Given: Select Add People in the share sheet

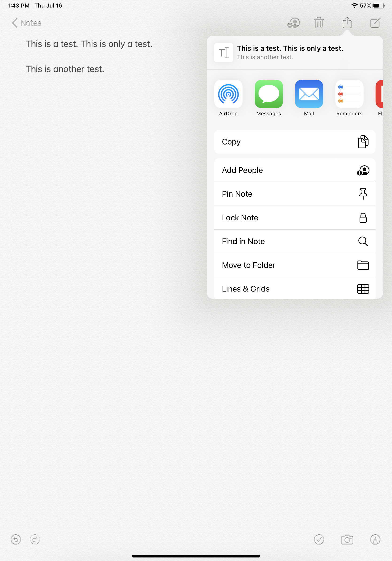Looking at the screenshot, I should point(295,170).
